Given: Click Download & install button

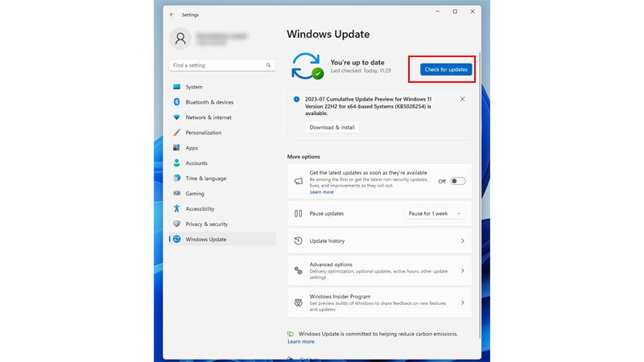Looking at the screenshot, I should pyautogui.click(x=332, y=127).
